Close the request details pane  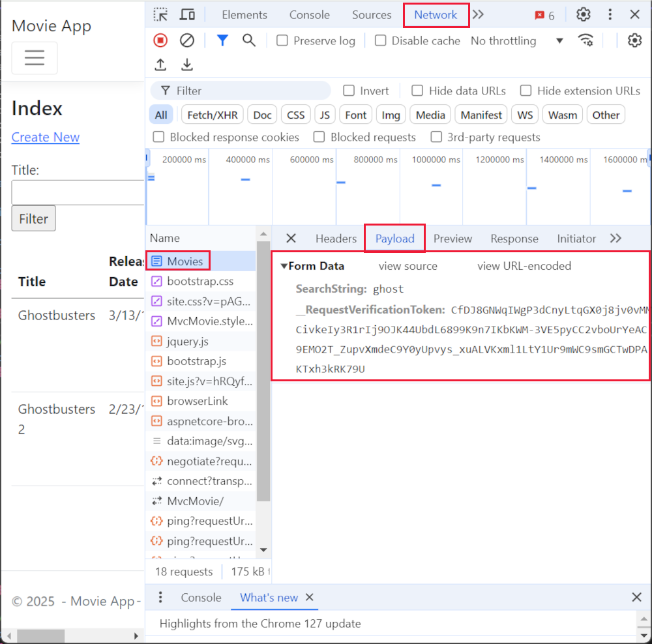[x=291, y=238]
